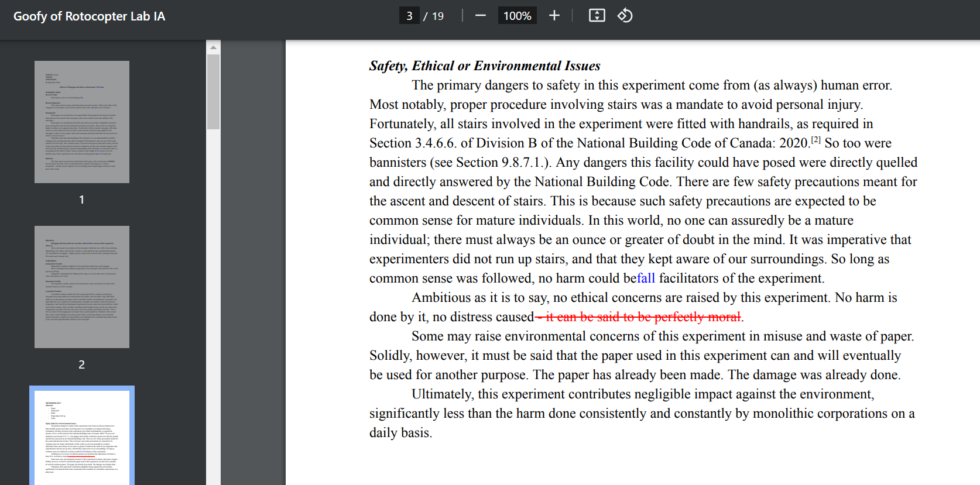
Task: Click the total page count 19
Action: coord(438,16)
